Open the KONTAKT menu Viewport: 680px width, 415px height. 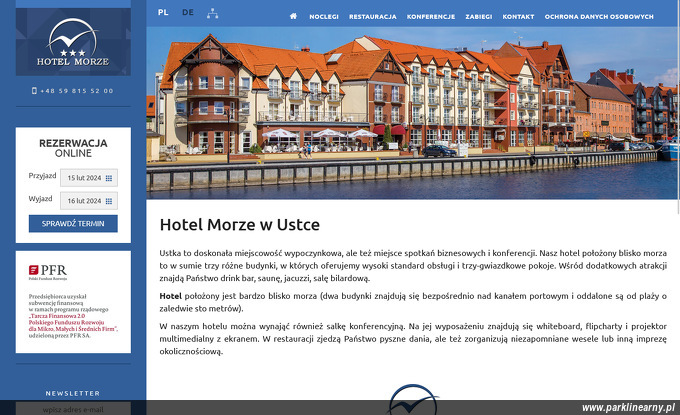coord(518,16)
